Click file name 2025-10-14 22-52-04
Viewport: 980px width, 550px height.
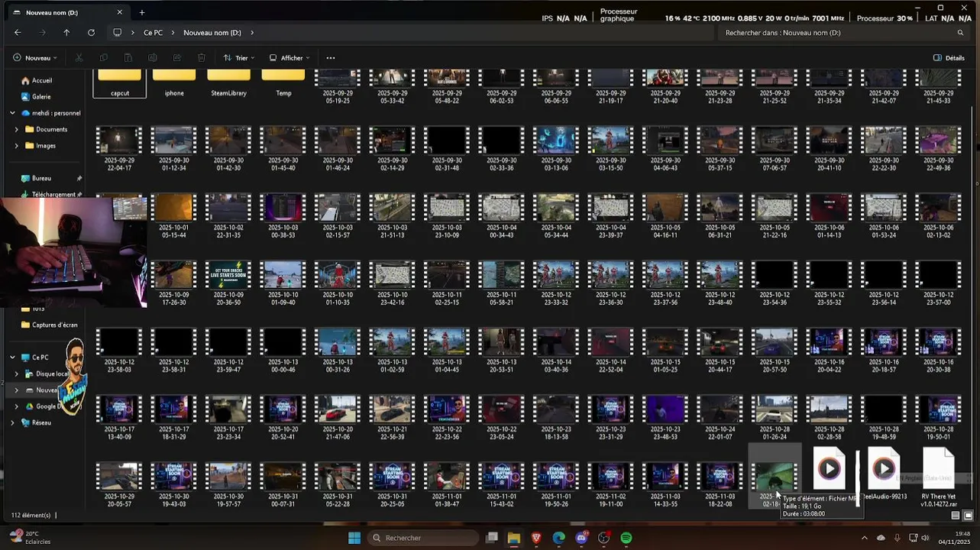click(x=611, y=366)
